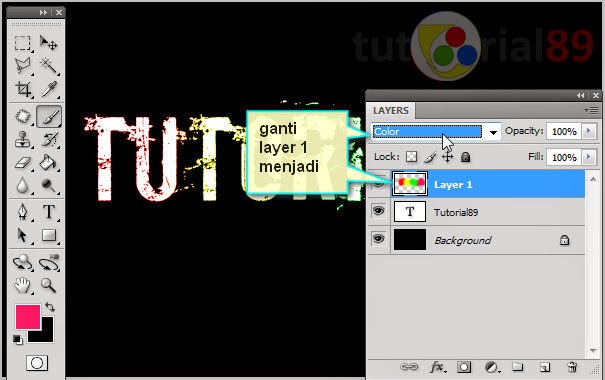Select the Rectangle shape tool
Screen dimensions: 605x380
pos(49,235)
